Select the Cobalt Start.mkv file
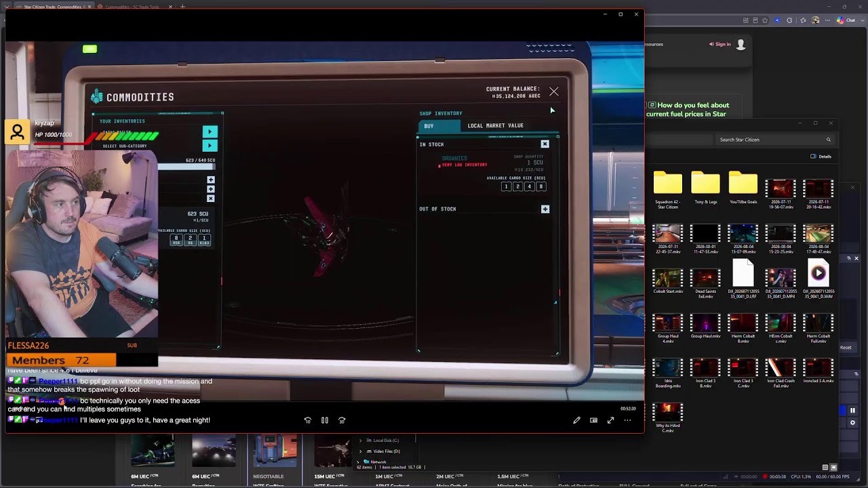The image size is (868, 488). (x=668, y=281)
